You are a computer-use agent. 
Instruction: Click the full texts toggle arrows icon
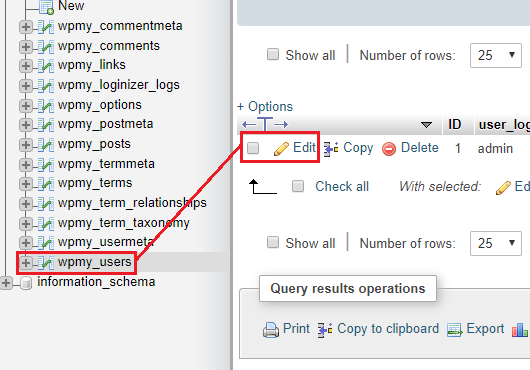(x=265, y=124)
